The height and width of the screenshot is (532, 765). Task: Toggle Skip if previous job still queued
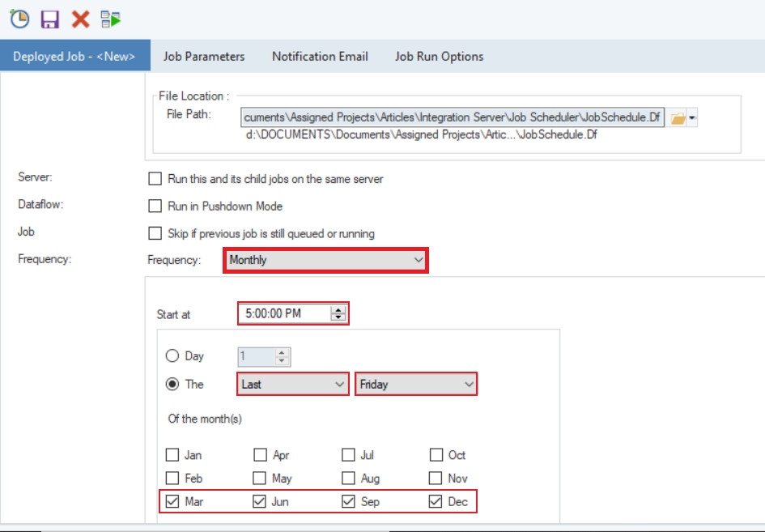(x=155, y=234)
